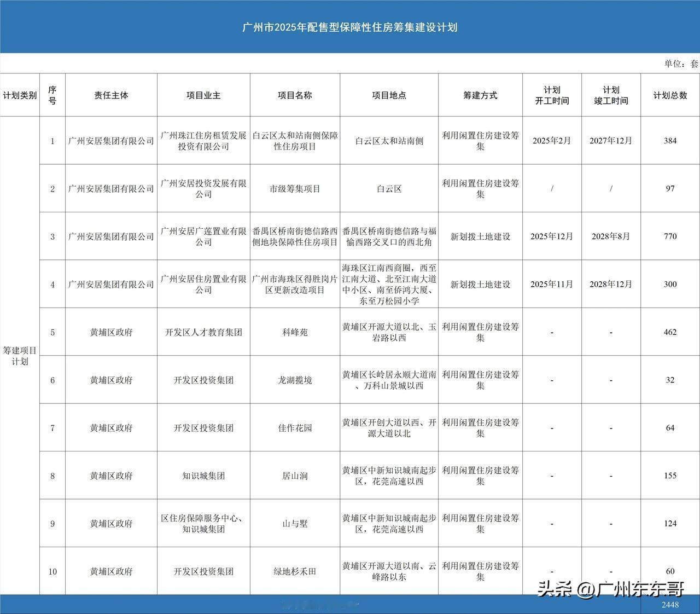Select the 计划总数 column header
Screen dimensions: 700x614
coord(670,95)
